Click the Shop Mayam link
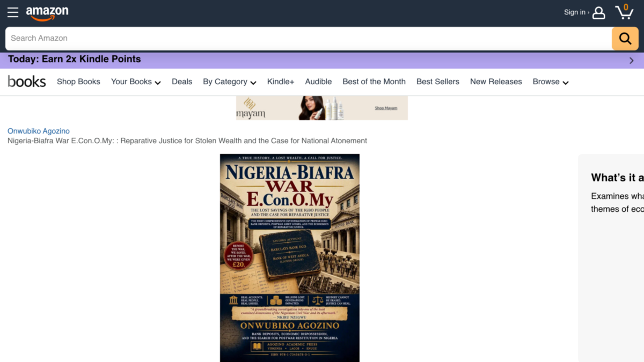The width and height of the screenshot is (644, 362). point(386,108)
